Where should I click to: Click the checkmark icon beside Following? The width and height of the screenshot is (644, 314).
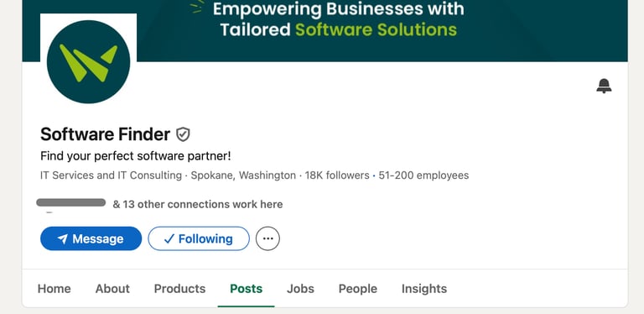[x=169, y=238]
